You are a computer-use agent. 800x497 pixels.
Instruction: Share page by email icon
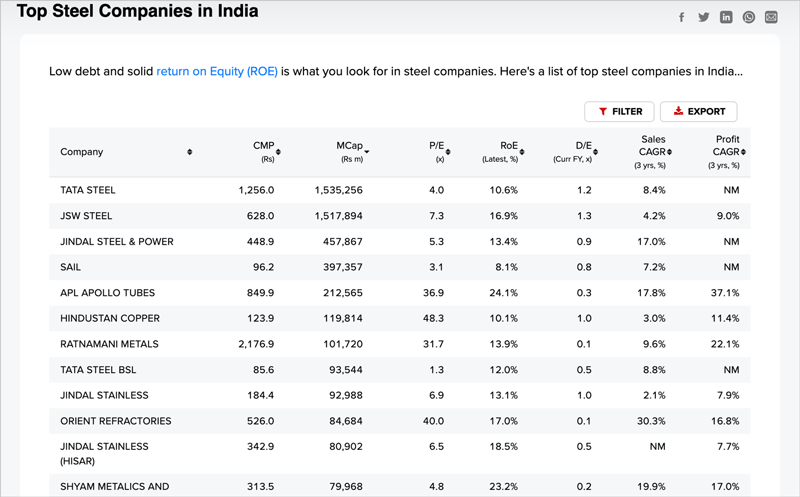tap(771, 17)
